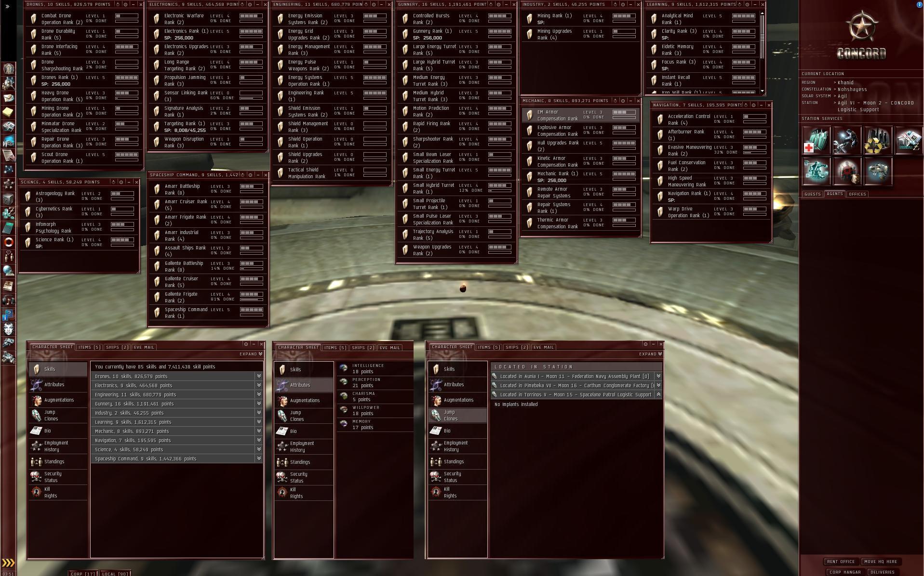924x576 pixels.
Task: Open the yellow notepad sidebar icon
Action: tap(9, 112)
